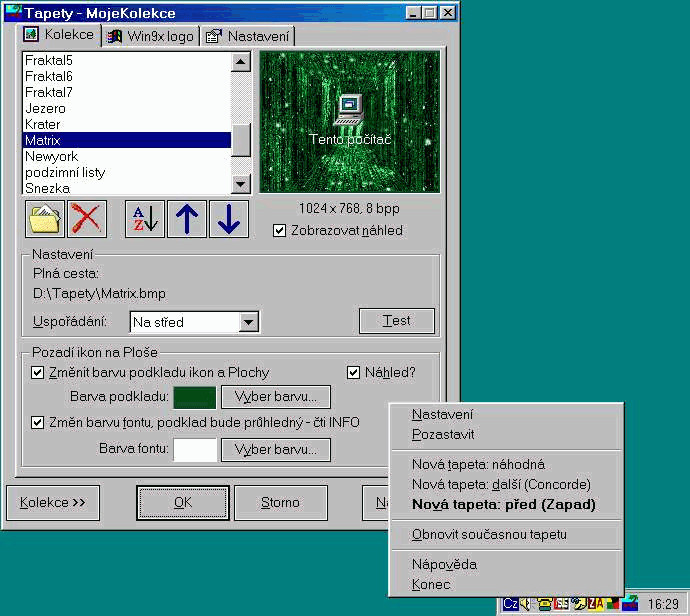
Task: Click the yellow note tray icon
Action: point(579,604)
